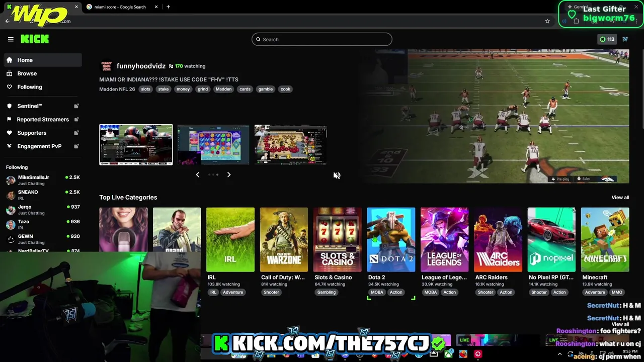This screenshot has width=644, height=362.
Task: Open SNEAKO in the Following list
Action: pos(43,195)
